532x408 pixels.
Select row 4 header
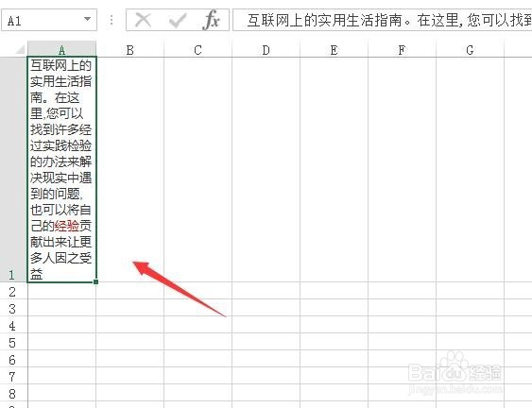point(13,325)
